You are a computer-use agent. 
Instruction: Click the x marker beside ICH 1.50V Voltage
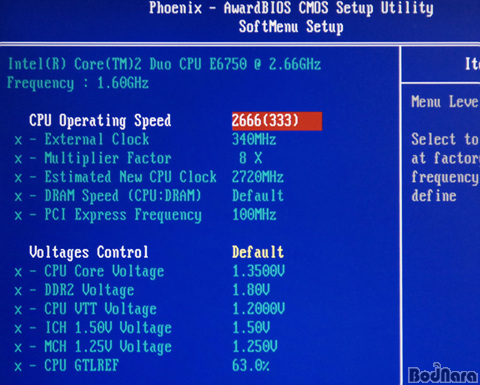tap(18, 329)
